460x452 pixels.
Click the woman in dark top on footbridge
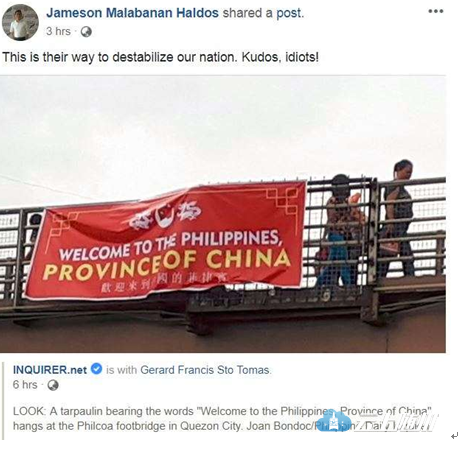[x=399, y=217]
